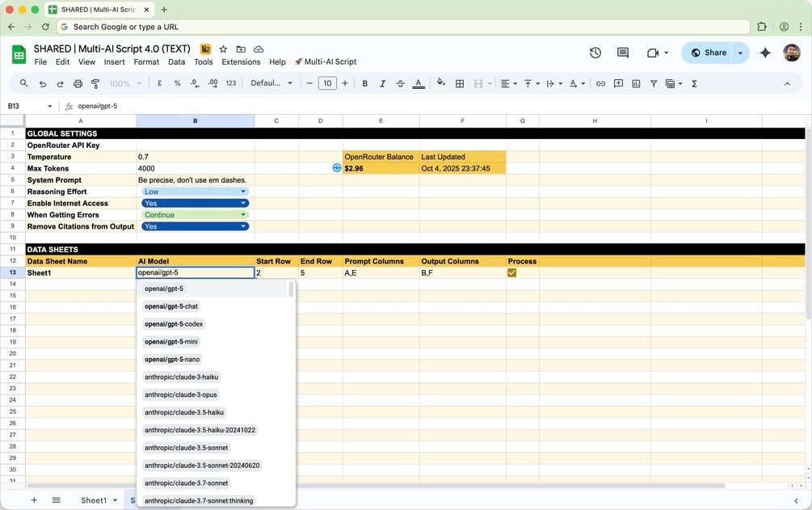Open the text color picker
The image size is (812, 510).
[x=419, y=83]
